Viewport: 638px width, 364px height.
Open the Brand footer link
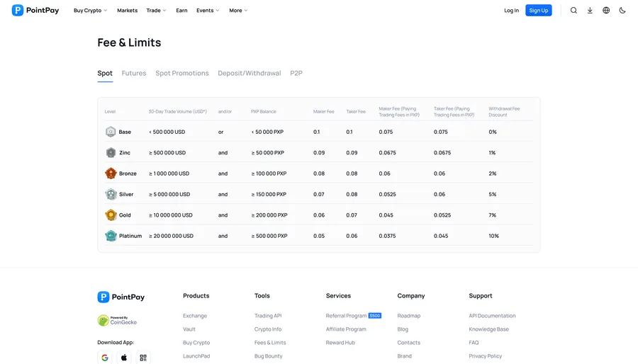[x=405, y=356]
